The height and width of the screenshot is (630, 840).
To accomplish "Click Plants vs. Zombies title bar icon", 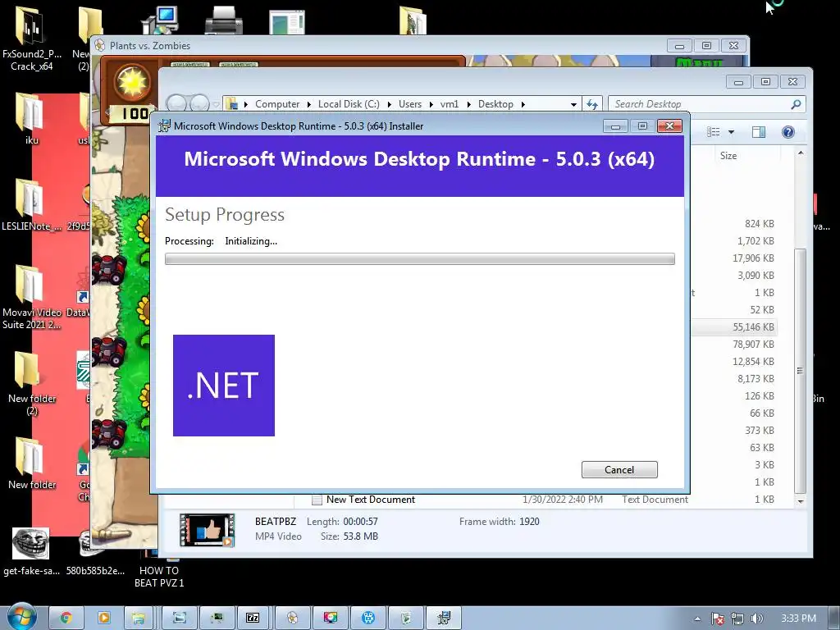I will (99, 46).
